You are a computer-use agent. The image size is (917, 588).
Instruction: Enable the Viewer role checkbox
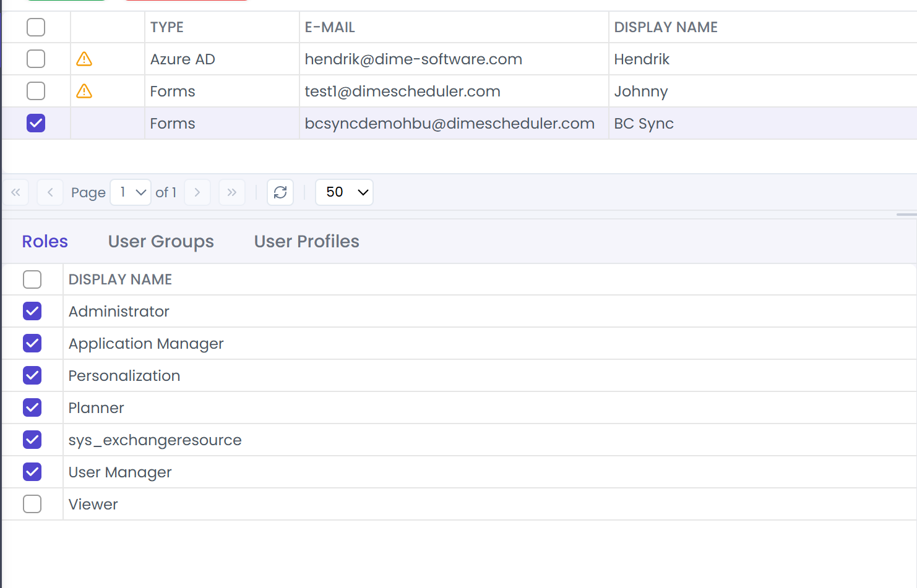(x=32, y=504)
